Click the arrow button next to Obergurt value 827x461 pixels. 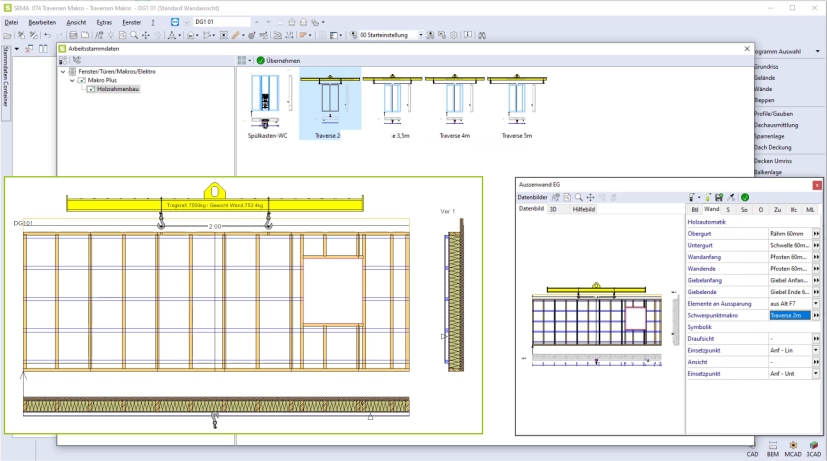pos(816,233)
